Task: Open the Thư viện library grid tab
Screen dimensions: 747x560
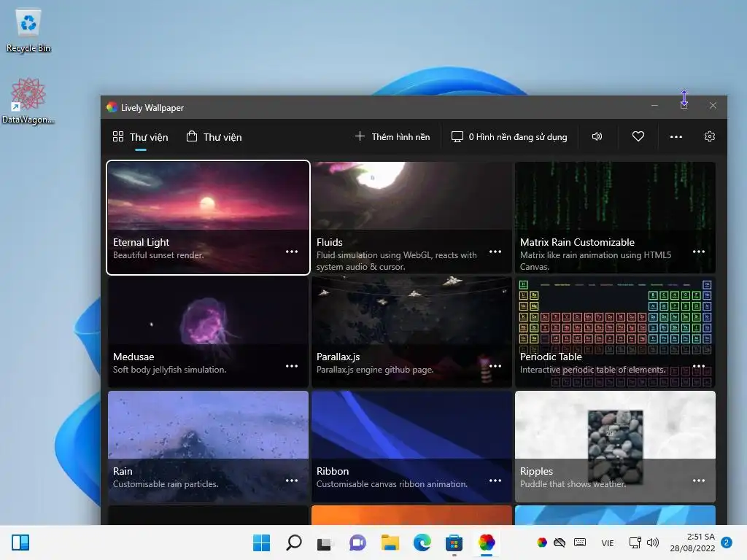Action: (140, 137)
